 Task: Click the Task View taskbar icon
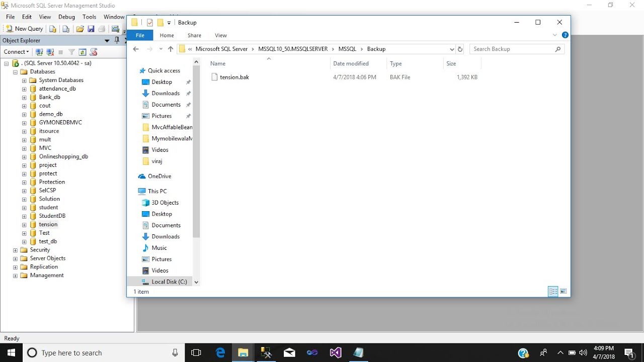click(x=196, y=352)
